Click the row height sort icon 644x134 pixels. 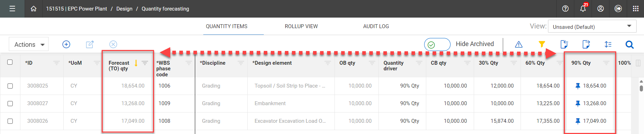(608, 44)
